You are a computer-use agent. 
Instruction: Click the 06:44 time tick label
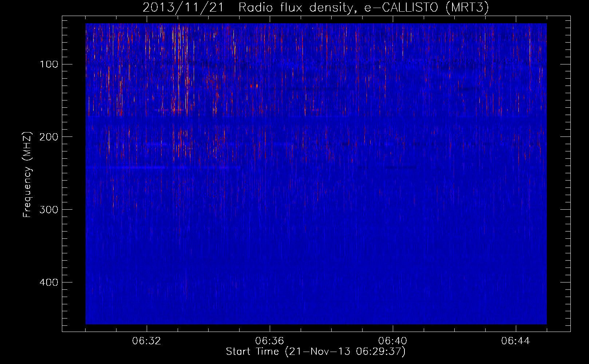click(516, 341)
